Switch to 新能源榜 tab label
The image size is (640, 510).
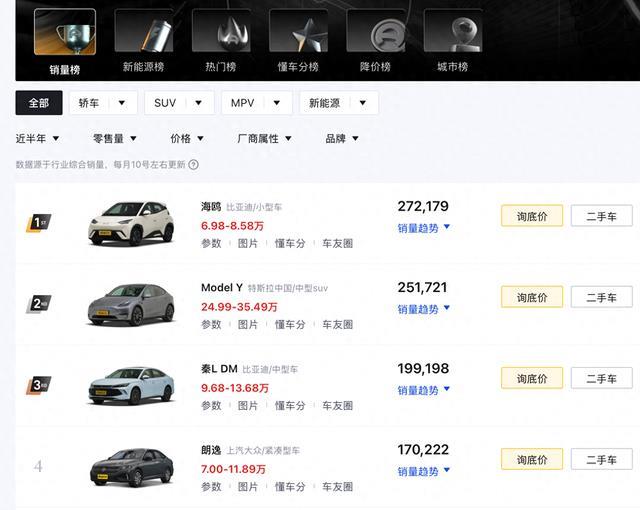click(143, 67)
